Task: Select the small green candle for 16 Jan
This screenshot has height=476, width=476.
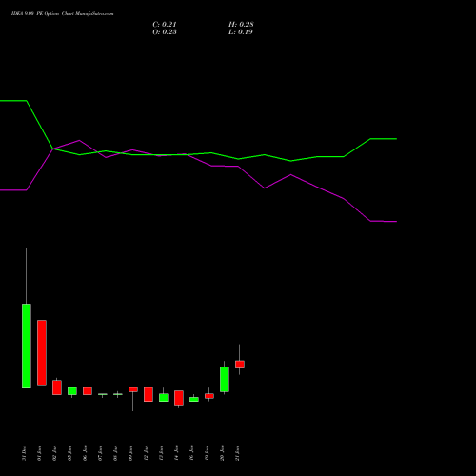Action: (194, 400)
